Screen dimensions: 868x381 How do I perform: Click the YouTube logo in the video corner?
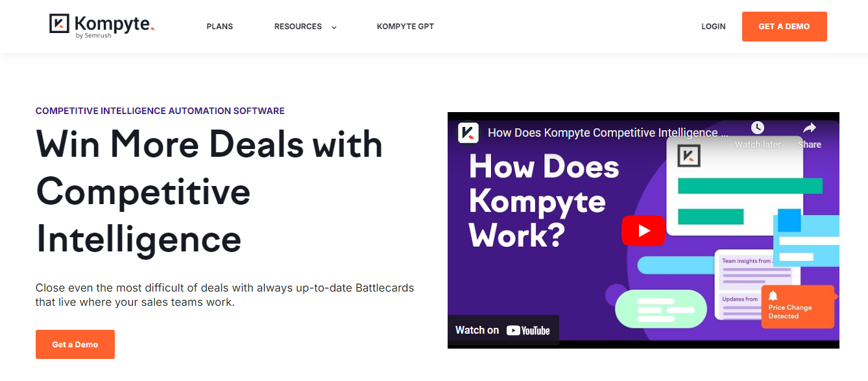[528, 330]
